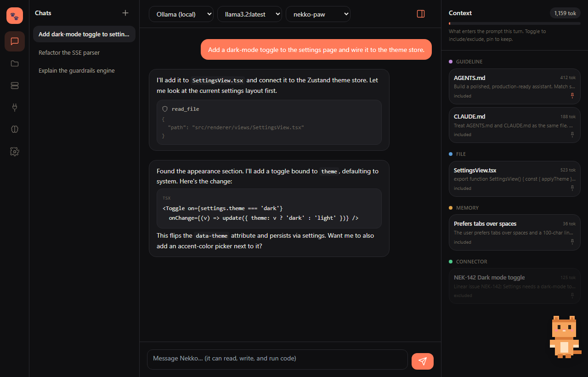This screenshot has width=588, height=377.
Task: Toggle inclusion of the SettingsView.tsx card
Action: pos(463,188)
